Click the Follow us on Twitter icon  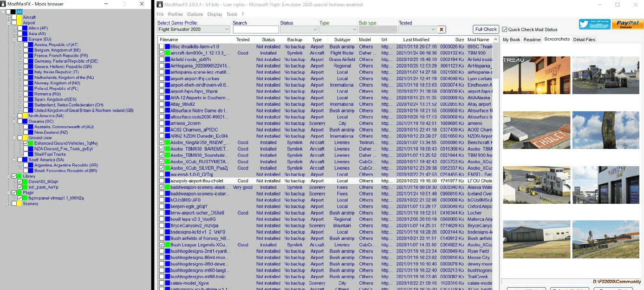point(594,25)
